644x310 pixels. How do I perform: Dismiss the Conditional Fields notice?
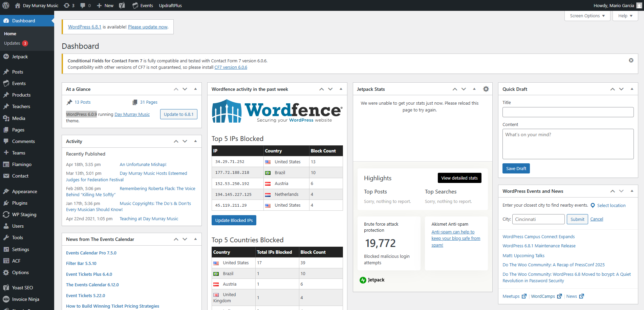pos(631,60)
